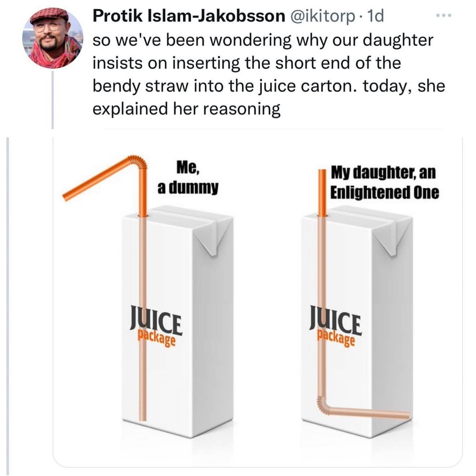Viewport: 476px width, 476px height.
Task: Open the attached juice carton image
Action: [257, 299]
